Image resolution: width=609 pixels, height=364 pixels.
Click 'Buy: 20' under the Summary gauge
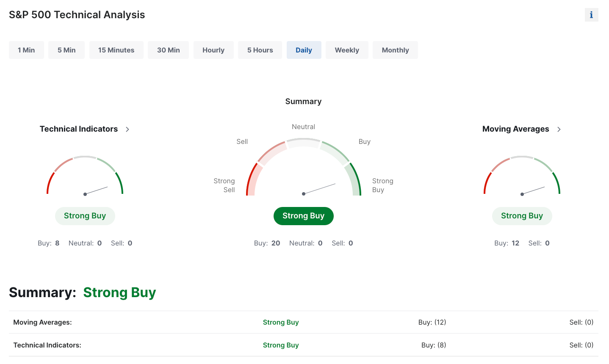click(267, 243)
